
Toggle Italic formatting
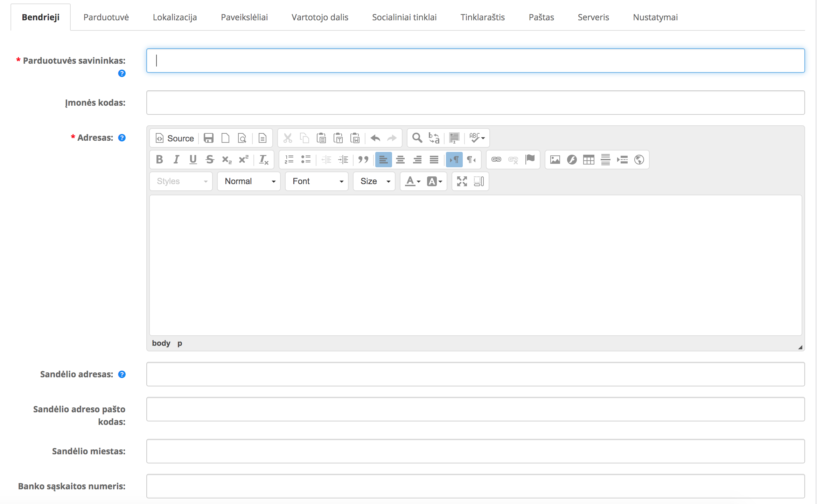pyautogui.click(x=176, y=160)
